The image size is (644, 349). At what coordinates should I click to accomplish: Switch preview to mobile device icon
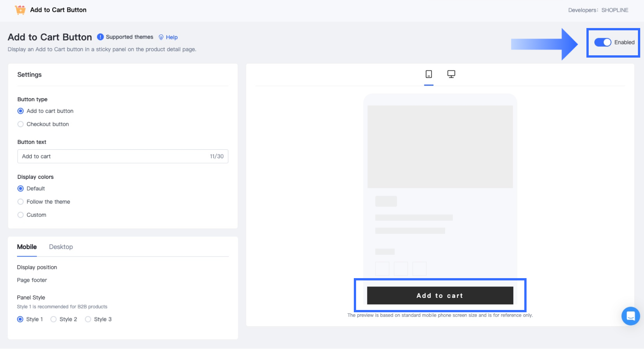[x=429, y=74]
